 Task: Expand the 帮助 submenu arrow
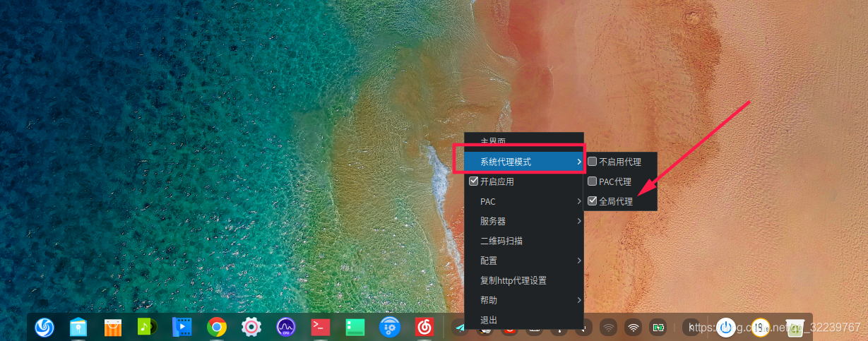pos(578,300)
